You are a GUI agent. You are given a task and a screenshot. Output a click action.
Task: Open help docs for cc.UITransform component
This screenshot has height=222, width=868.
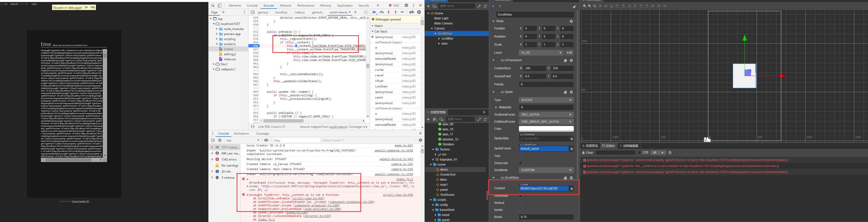point(565,60)
